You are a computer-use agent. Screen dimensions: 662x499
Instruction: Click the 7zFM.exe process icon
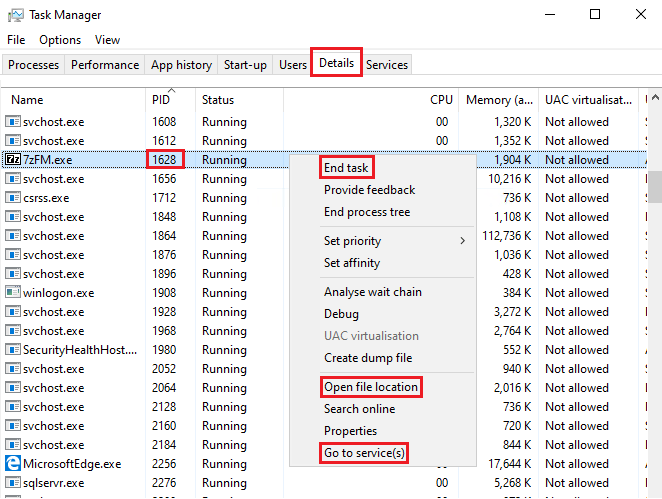click(x=13, y=160)
